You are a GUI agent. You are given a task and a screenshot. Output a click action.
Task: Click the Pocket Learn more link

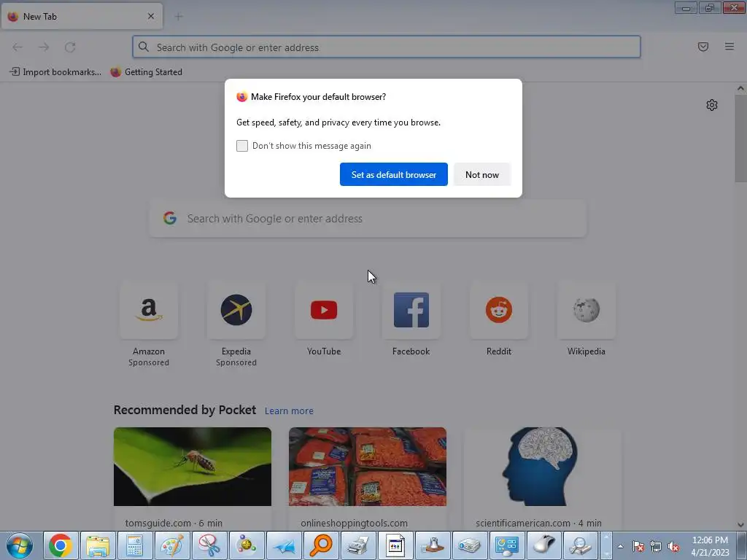pos(289,411)
